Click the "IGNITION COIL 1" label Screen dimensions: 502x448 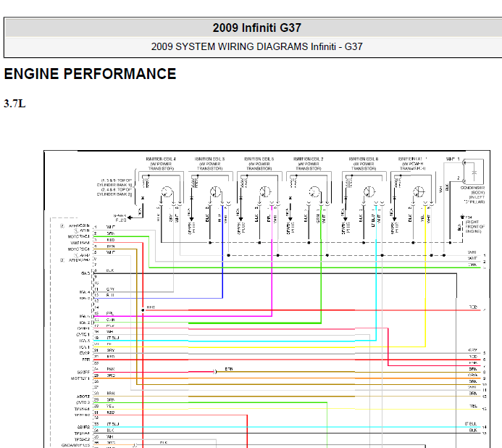point(413,159)
